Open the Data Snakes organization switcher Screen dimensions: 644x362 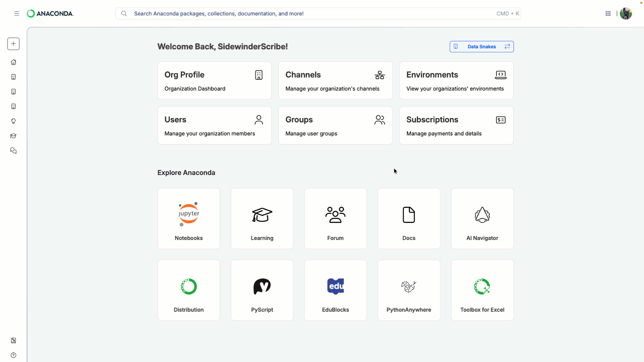point(481,46)
